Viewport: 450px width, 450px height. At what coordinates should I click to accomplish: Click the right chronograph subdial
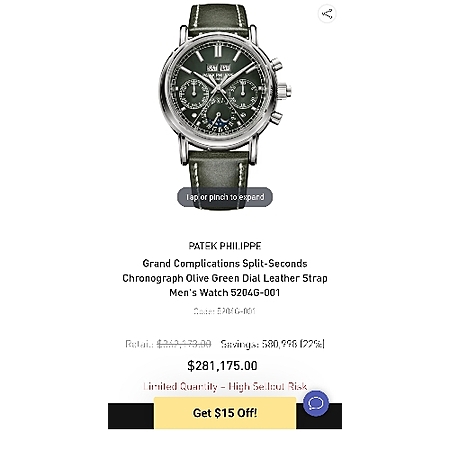(x=243, y=92)
